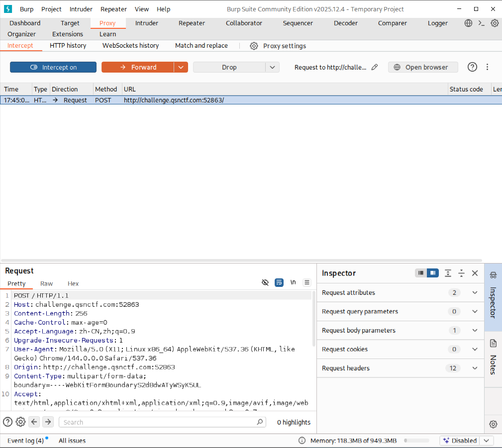Screen dimensions: 502x448
Task: Click the request editor vertical scrollbar
Action: [313, 319]
